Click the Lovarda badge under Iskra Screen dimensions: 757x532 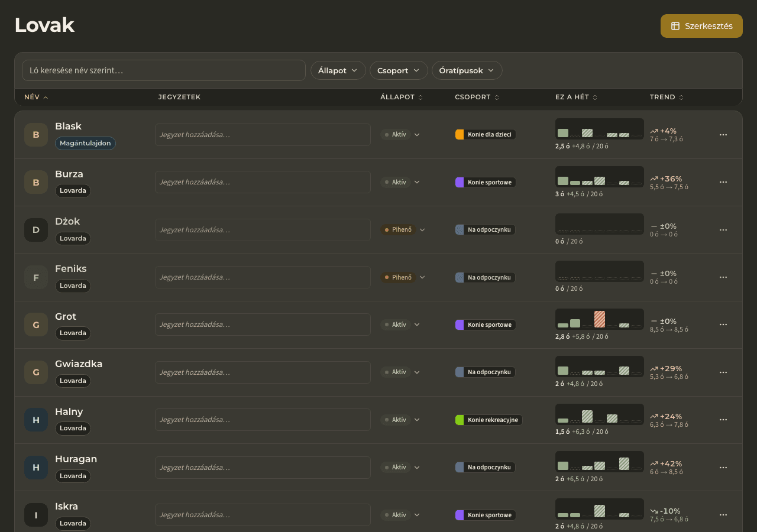tap(73, 523)
